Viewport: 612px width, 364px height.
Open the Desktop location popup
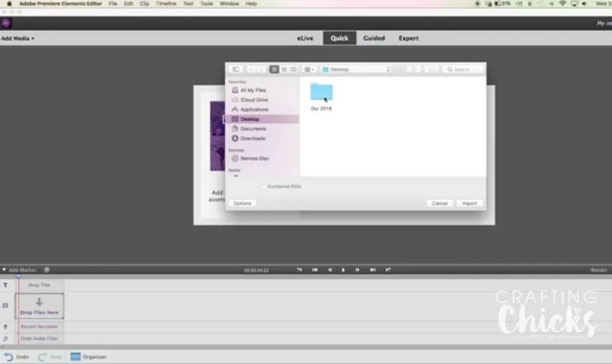pos(356,69)
